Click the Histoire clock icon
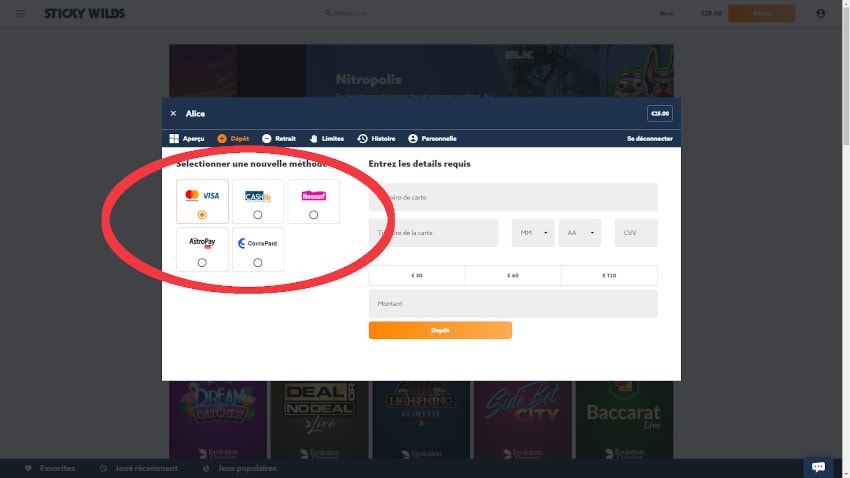 [362, 139]
